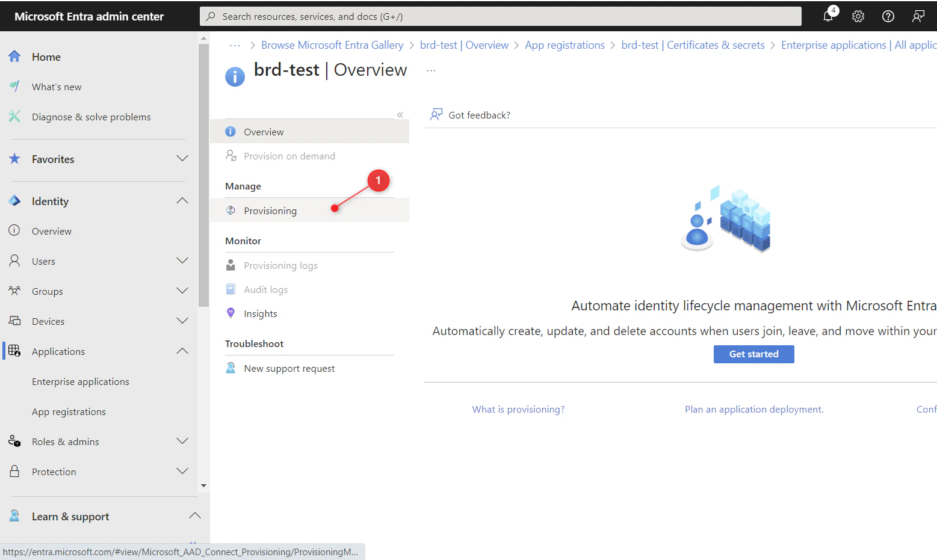Collapse the Identity section chevron
The width and height of the screenshot is (937, 560).
(x=182, y=201)
